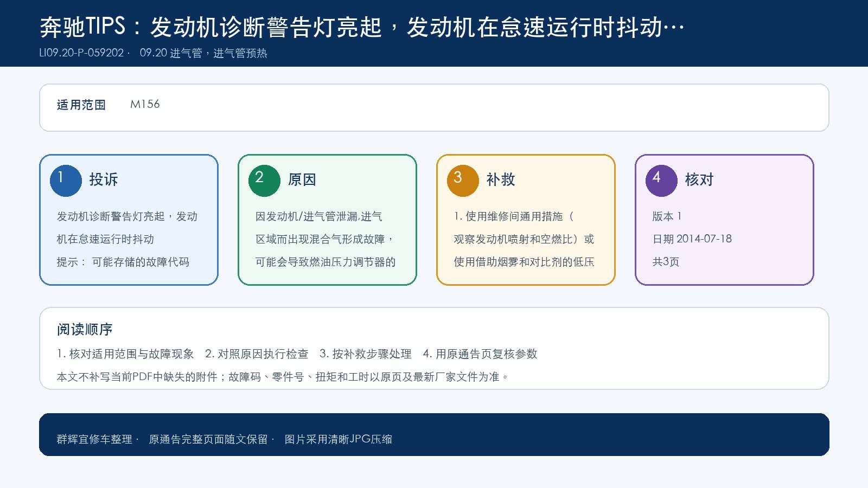This screenshot has height=488, width=868.
Task: Click the line 可能会导致燃油压力调节器的
Action: coord(325,262)
